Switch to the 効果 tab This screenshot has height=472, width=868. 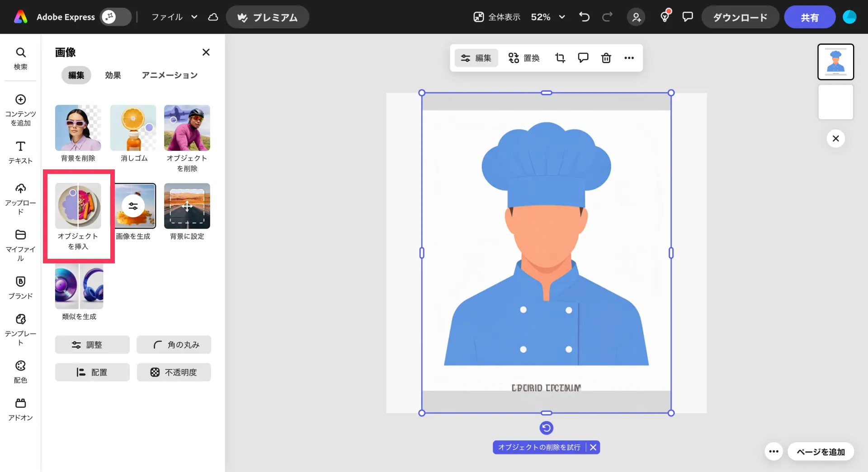point(113,75)
